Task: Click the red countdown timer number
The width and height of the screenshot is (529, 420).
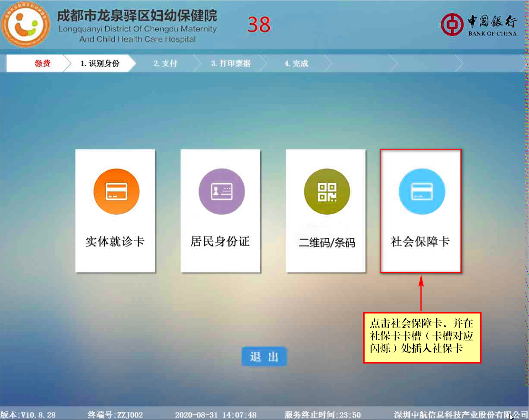Action: pyautogui.click(x=259, y=25)
